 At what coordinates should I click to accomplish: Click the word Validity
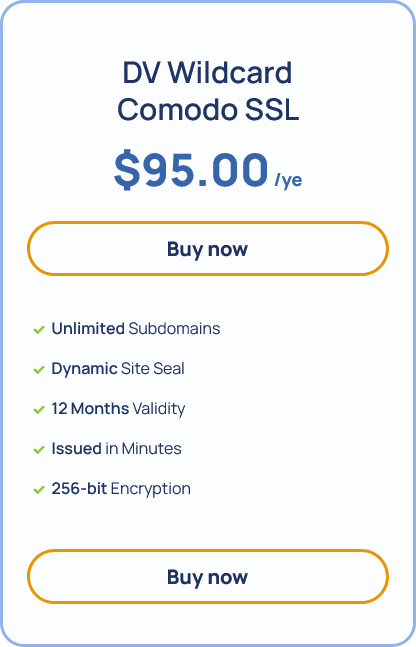[x=159, y=409]
